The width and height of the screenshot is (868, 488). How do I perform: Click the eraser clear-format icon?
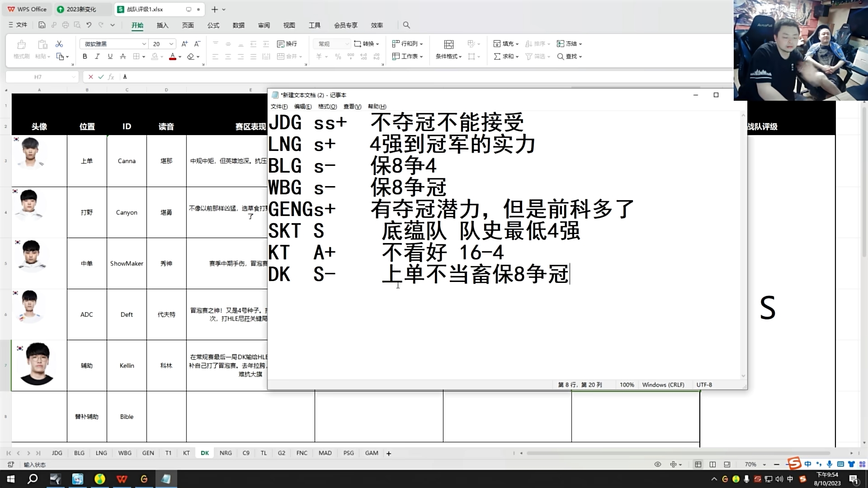click(190, 56)
